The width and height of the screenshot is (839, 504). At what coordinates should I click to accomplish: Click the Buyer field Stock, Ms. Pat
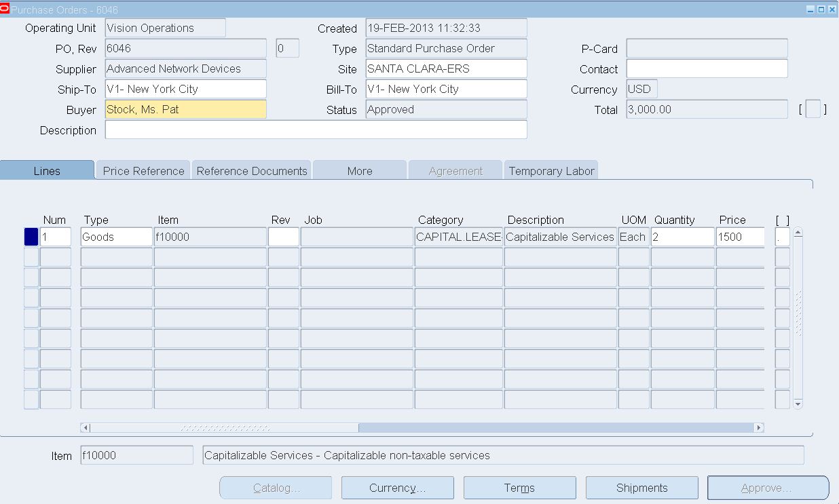[186, 109]
